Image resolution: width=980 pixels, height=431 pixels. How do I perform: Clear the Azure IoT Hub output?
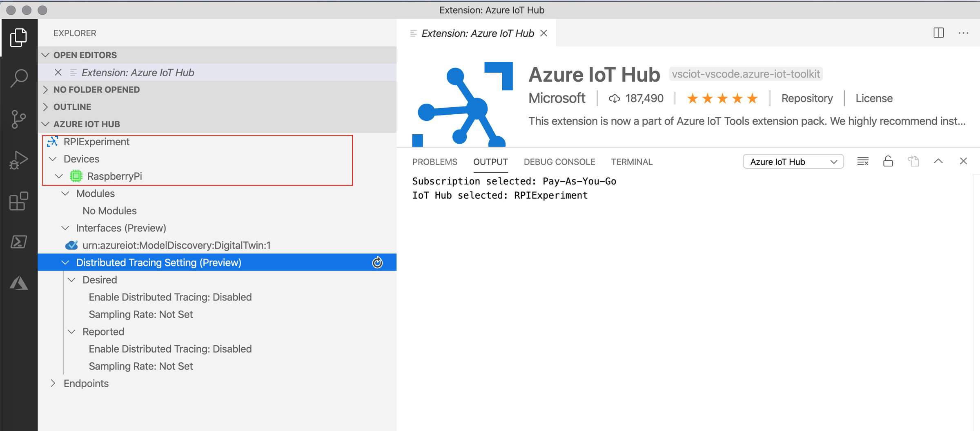863,161
